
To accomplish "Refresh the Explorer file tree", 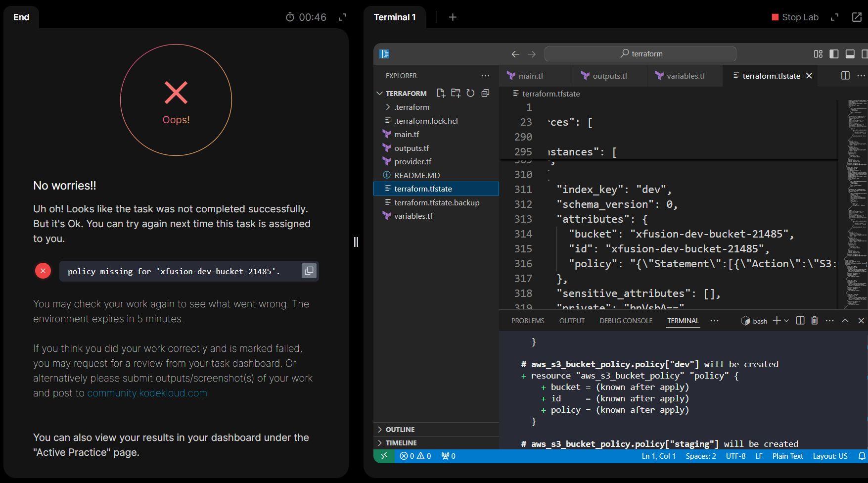I will click(470, 93).
